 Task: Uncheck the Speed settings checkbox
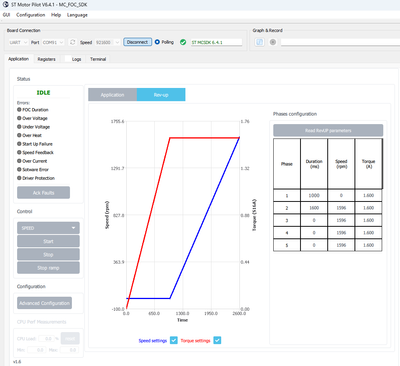point(174,340)
